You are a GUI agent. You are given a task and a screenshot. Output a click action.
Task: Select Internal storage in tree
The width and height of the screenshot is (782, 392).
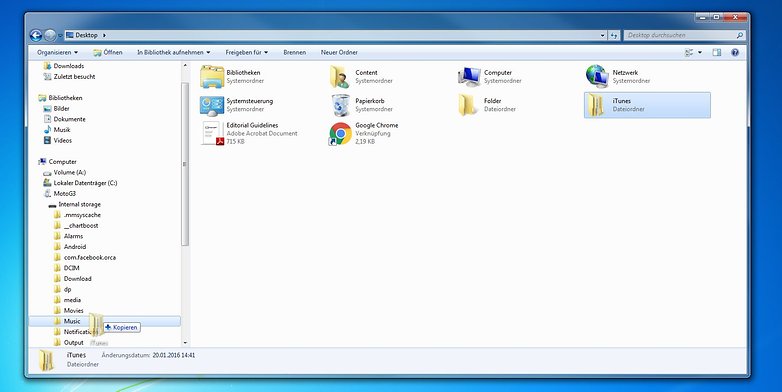click(74, 204)
